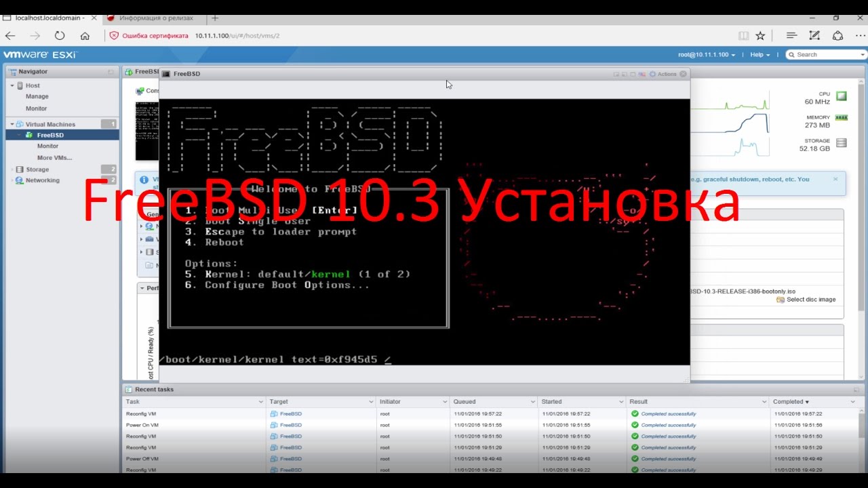Collapse Virtual Machines tree node
This screenshot has height=488, width=868.
click(x=12, y=125)
